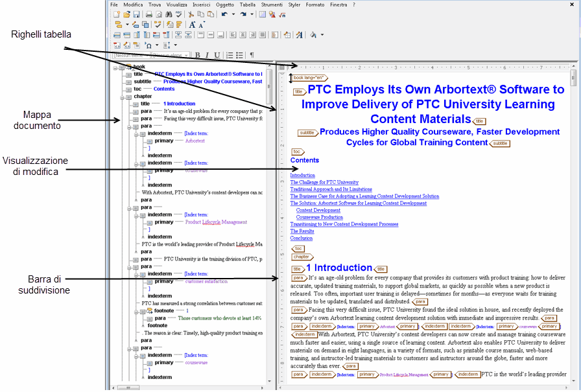This screenshot has height=392, width=581.
Task: Open the Modifica menu
Action: tap(133, 5)
